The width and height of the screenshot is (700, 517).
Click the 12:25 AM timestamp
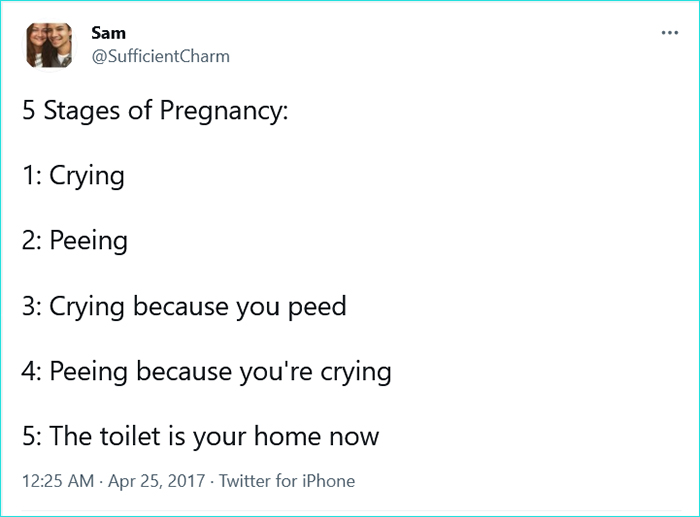click(55, 481)
